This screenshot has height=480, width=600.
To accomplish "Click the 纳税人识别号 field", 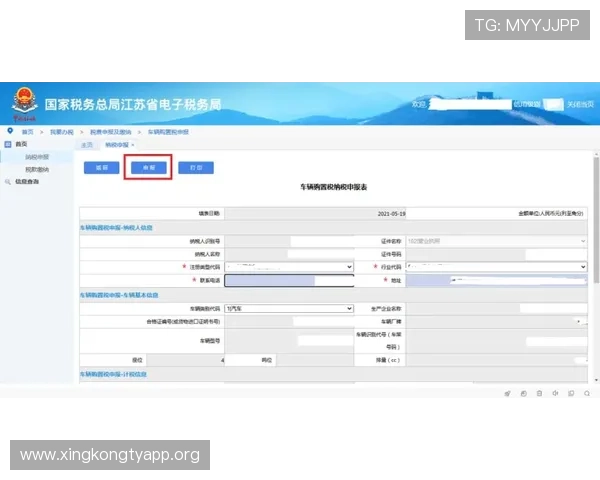I will [289, 241].
